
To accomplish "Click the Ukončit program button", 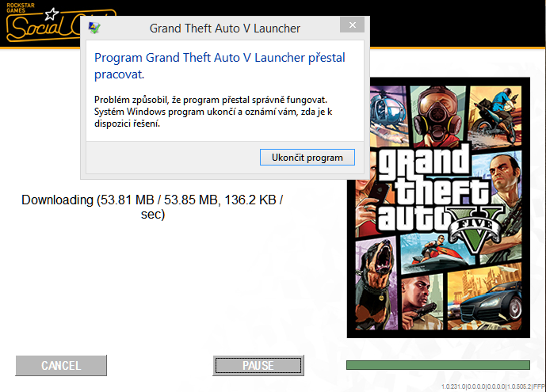I will [x=307, y=158].
